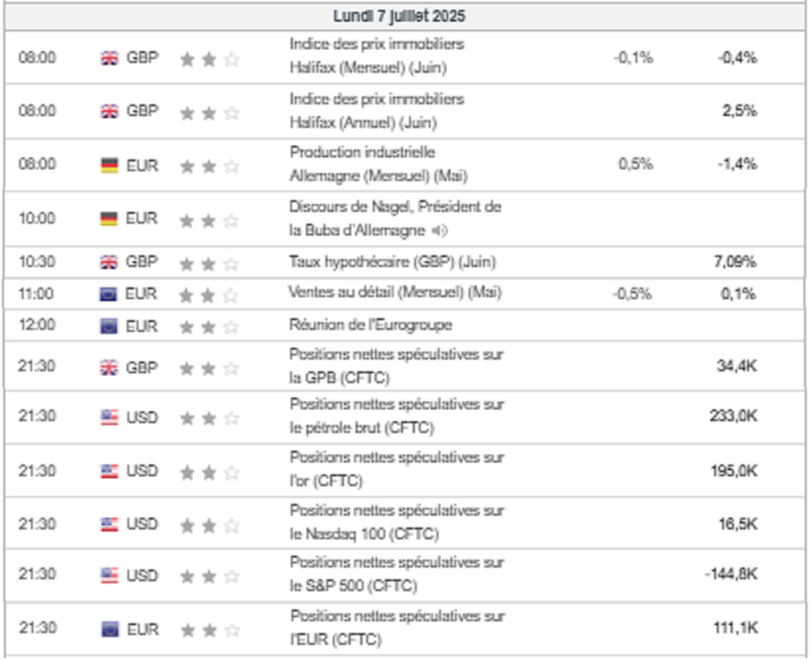Screen dimensions: 812x660
Task: Click the US flag in the pétrole brut row
Action: (109, 417)
